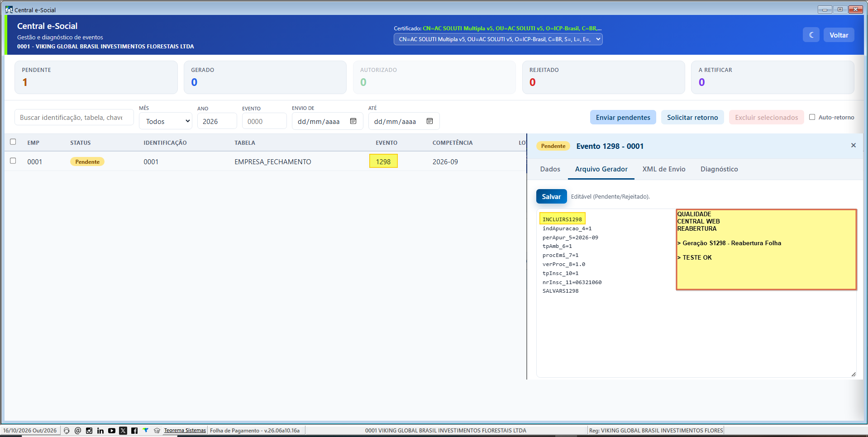The height and width of the screenshot is (437, 868).
Task: Open the Mês dropdown showing Todos
Action: pos(166,121)
